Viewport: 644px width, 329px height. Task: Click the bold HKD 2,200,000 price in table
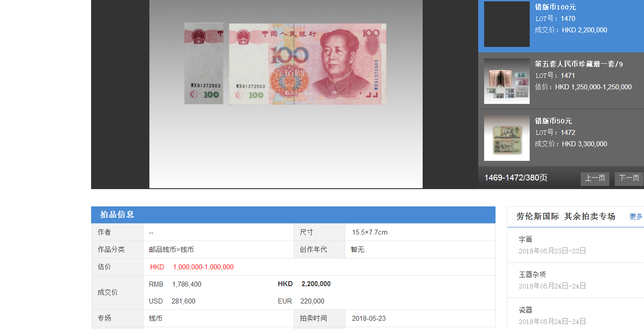[304, 284]
